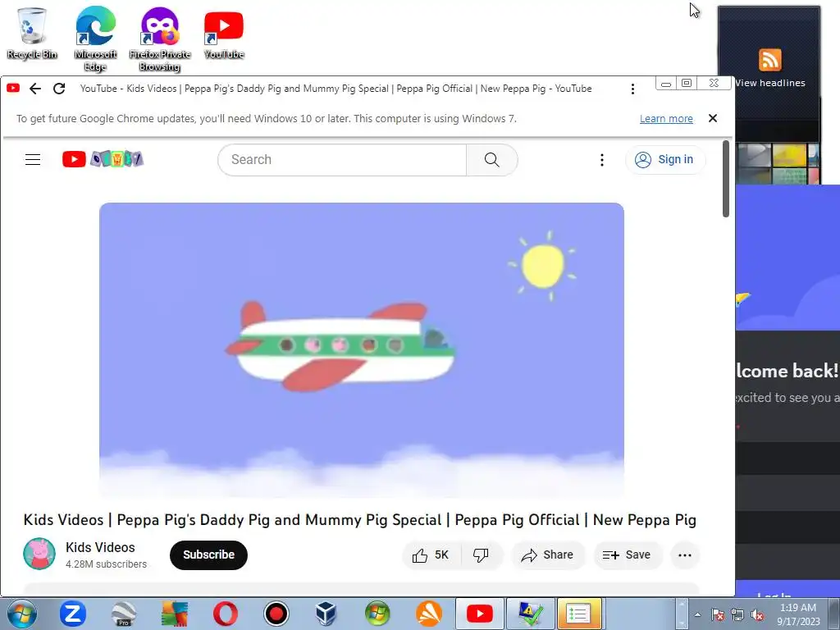Click the View headlines RSS gadget
Image resolution: width=840 pixels, height=630 pixels.
(769, 67)
